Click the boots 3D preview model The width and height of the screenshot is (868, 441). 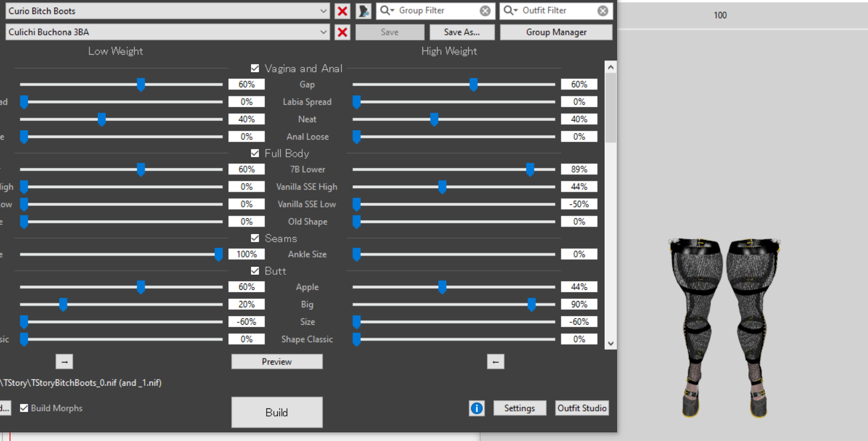724,327
